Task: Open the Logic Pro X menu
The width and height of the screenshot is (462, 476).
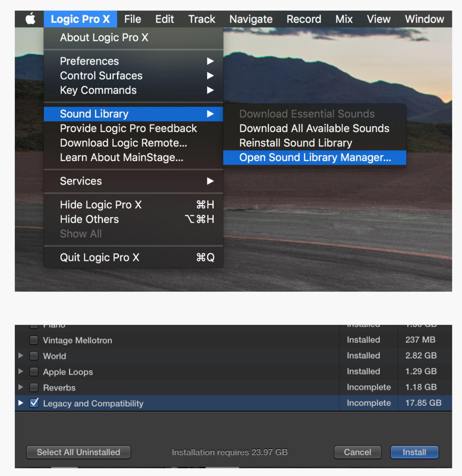Action: 80,19
